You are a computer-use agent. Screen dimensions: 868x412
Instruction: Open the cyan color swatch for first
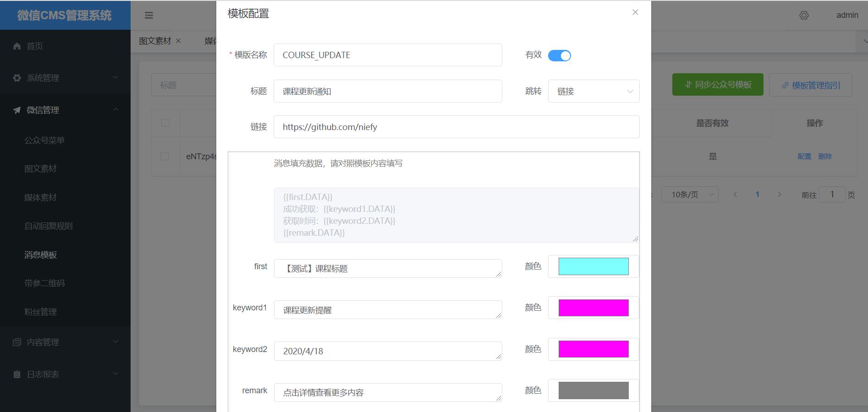[x=593, y=266]
